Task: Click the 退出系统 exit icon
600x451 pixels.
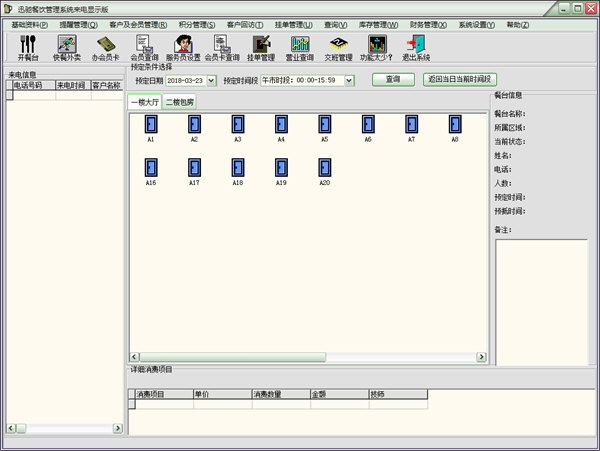Action: (x=416, y=46)
